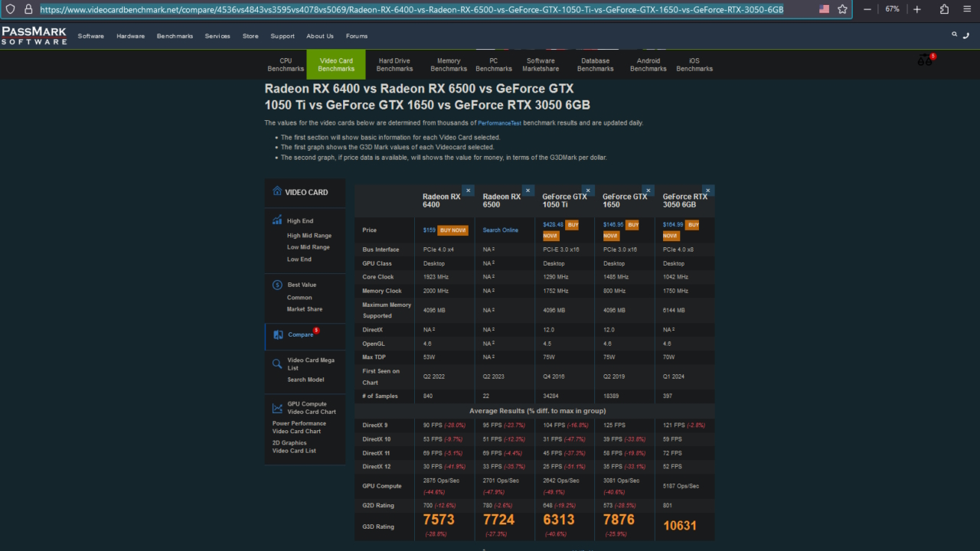Click the Video Card Mega List search icon
The width and height of the screenshot is (980, 551).
[277, 364]
